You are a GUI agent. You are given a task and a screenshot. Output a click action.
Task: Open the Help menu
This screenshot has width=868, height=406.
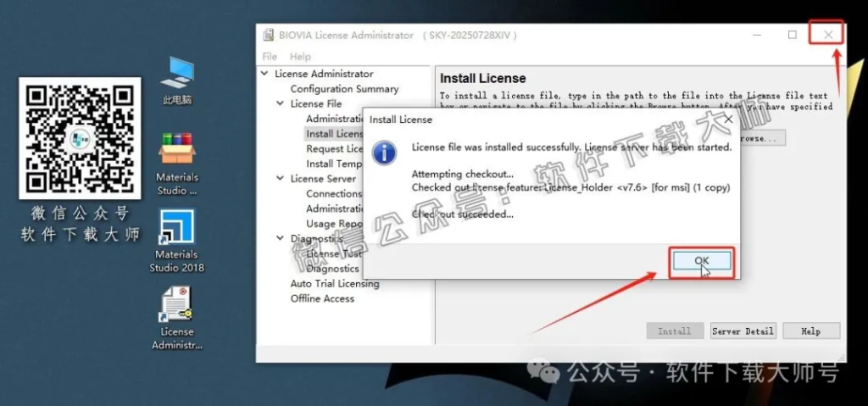tap(300, 57)
